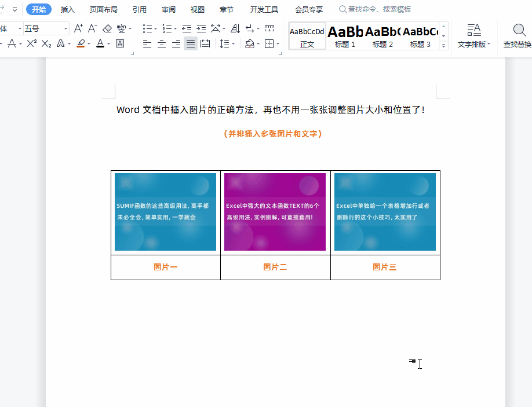Decrease paragraph indent
Screen dimensions: 532x407
[187, 28]
